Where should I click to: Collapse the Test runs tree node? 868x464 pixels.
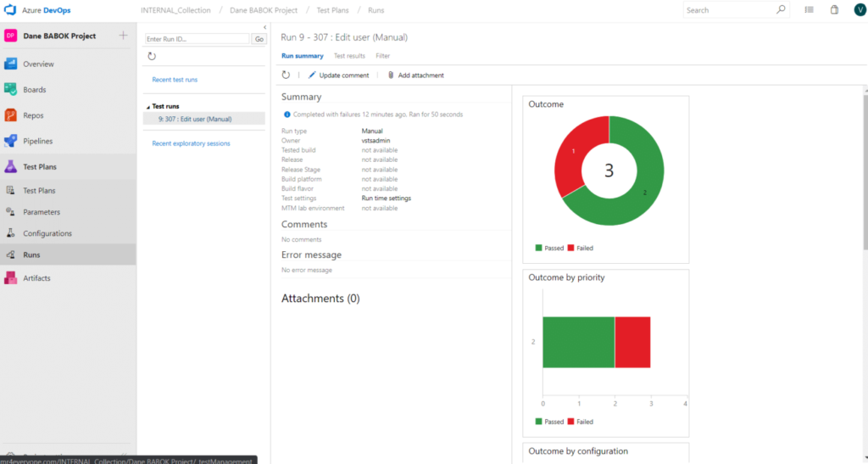click(147, 107)
